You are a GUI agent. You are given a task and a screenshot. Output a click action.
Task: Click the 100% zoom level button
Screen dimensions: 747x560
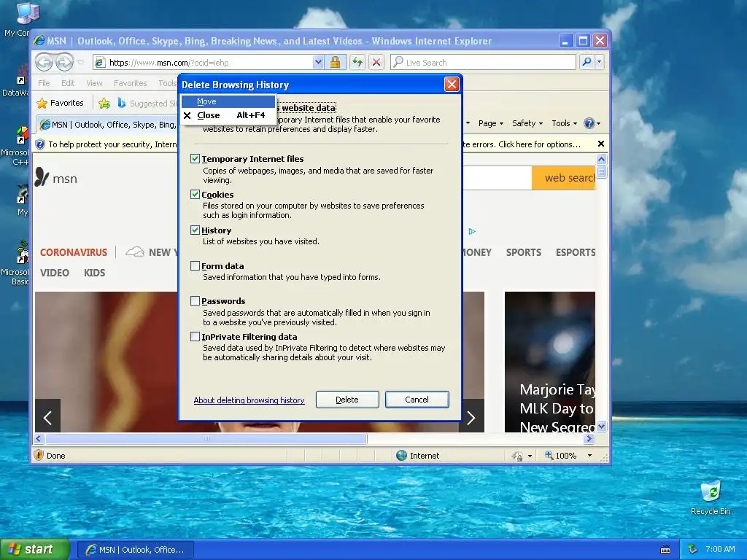(561, 456)
